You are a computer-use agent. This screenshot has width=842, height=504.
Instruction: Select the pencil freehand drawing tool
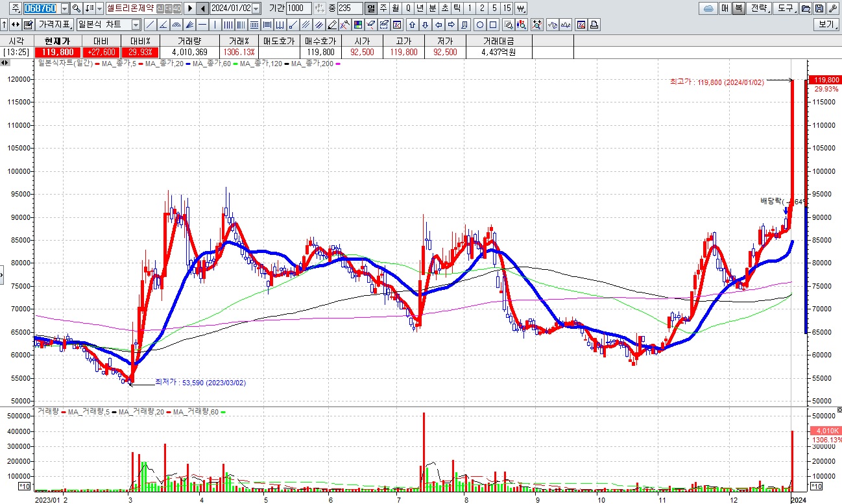(x=331, y=25)
